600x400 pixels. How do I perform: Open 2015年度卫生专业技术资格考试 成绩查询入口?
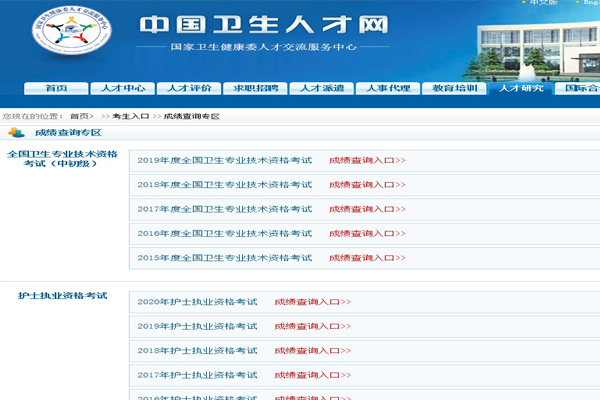click(367, 258)
